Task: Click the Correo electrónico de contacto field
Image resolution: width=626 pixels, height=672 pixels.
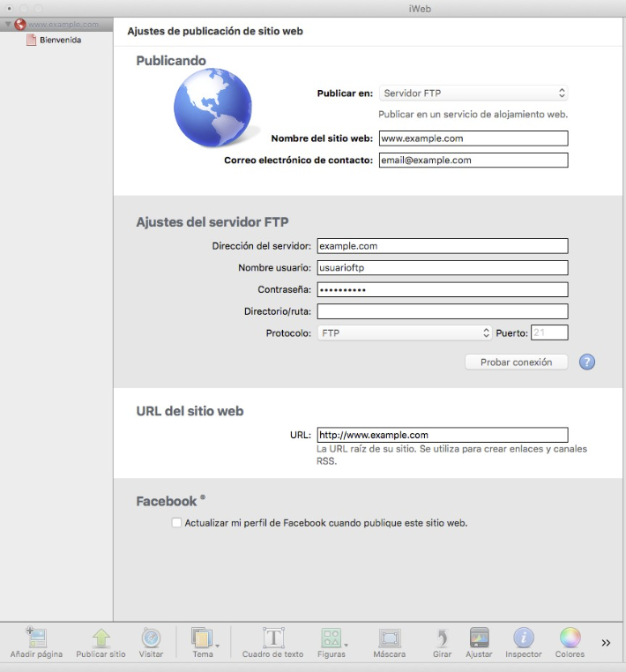Action: 473,161
